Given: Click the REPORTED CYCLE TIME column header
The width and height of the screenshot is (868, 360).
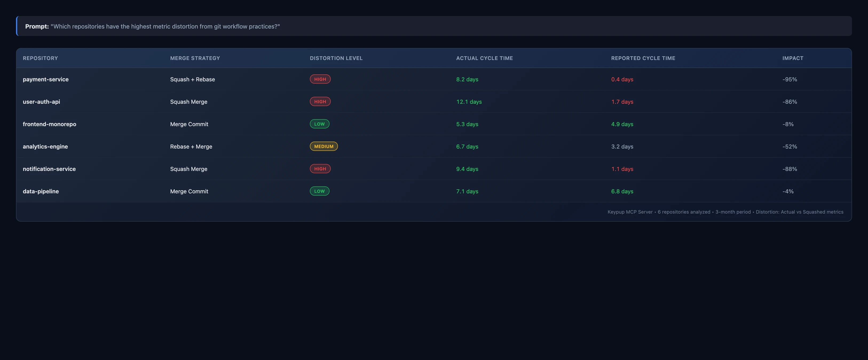Looking at the screenshot, I should click(643, 58).
